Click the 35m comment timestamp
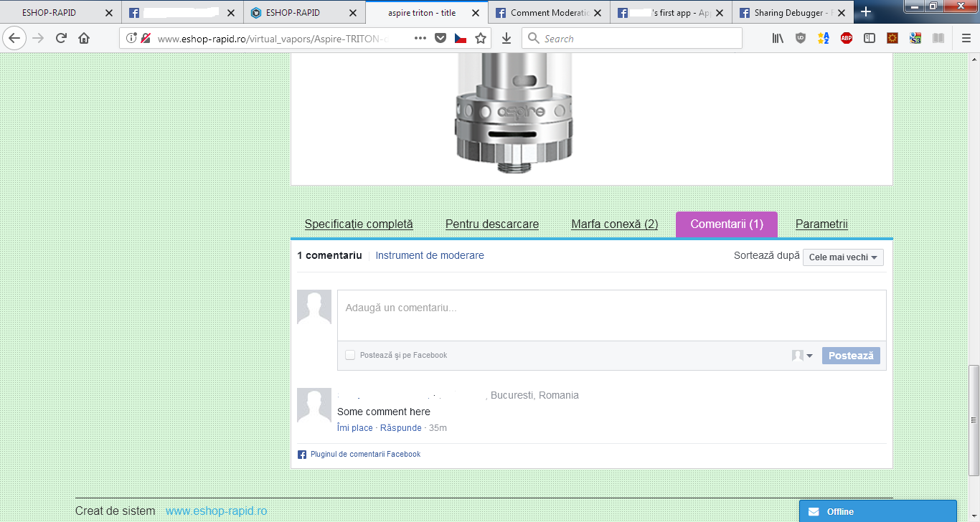This screenshot has width=980, height=522. [438, 428]
